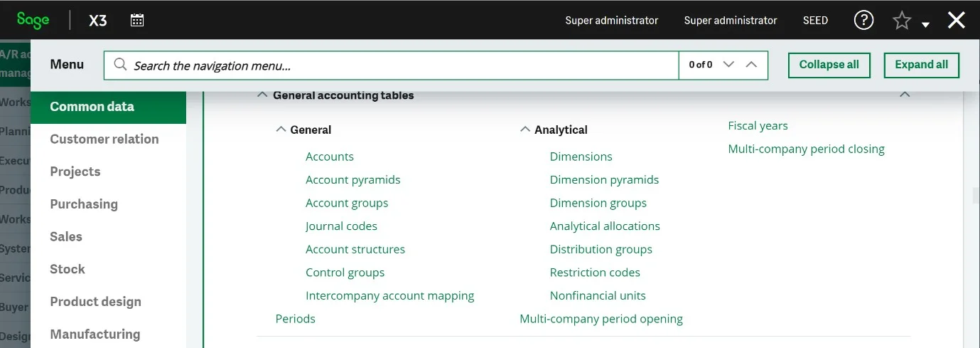Viewport: 980px width, 348px height.
Task: Open the Journal codes link
Action: pos(341,226)
